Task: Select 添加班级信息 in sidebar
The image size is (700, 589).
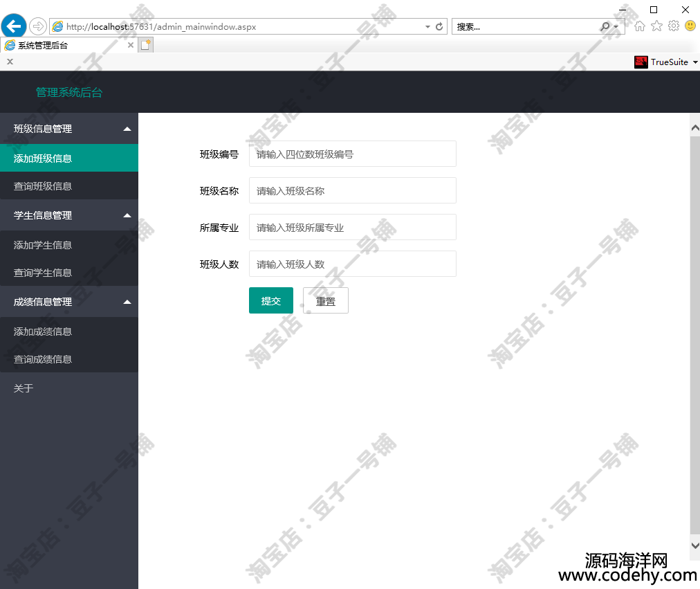Action: click(x=69, y=158)
